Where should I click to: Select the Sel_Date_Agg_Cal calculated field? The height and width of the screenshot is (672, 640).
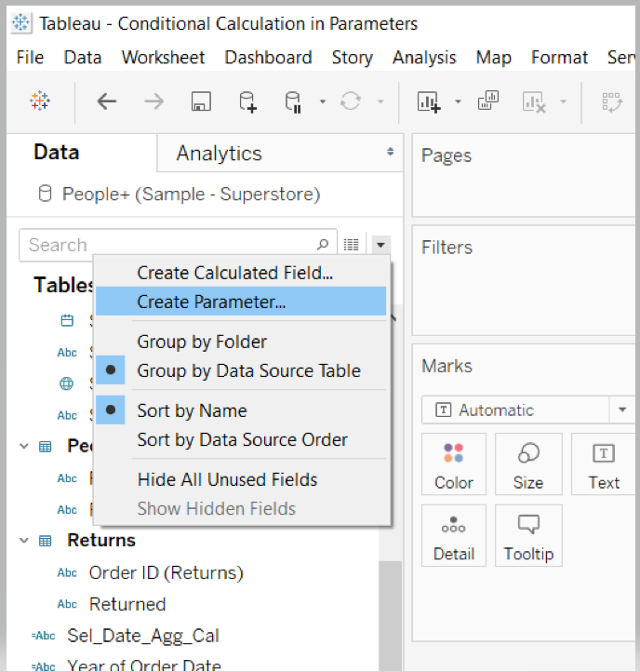143,636
